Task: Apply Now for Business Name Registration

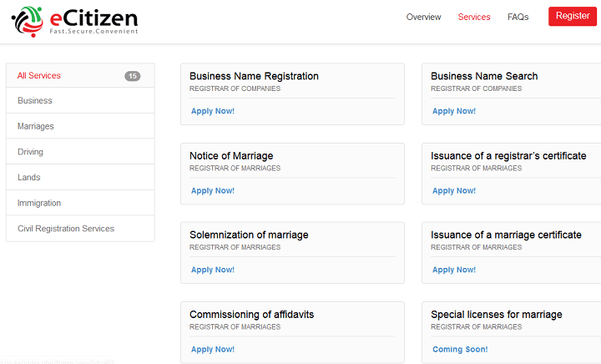Action: pyautogui.click(x=213, y=111)
